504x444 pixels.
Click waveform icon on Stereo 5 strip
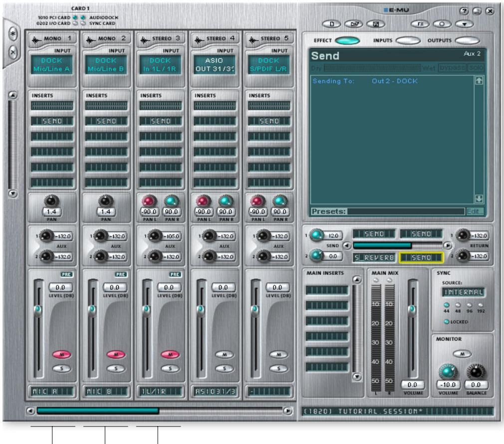click(253, 40)
